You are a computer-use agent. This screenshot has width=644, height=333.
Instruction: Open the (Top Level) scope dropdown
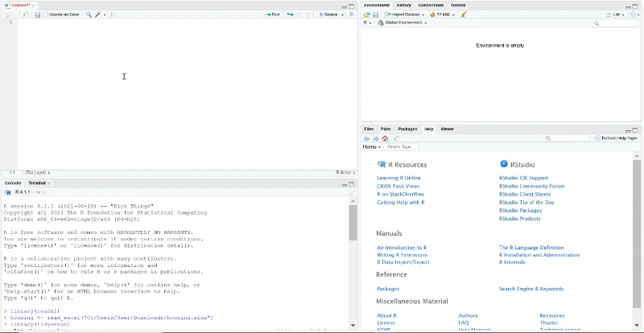37,173
